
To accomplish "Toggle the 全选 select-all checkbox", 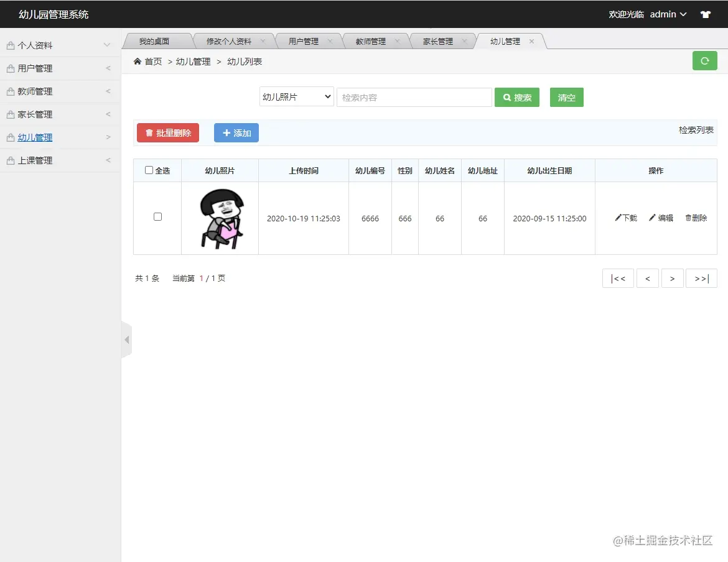I will coord(149,170).
